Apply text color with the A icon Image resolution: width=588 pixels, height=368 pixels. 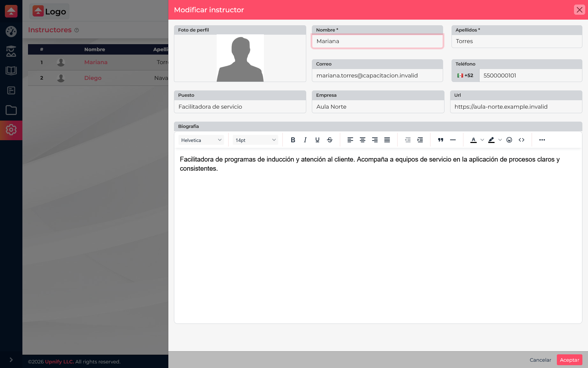474,140
